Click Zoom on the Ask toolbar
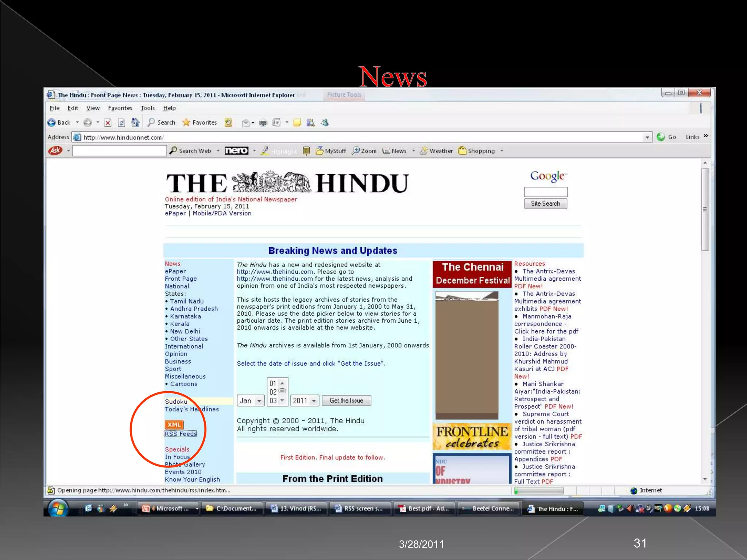Viewport: 747px width, 560px height. click(364, 151)
